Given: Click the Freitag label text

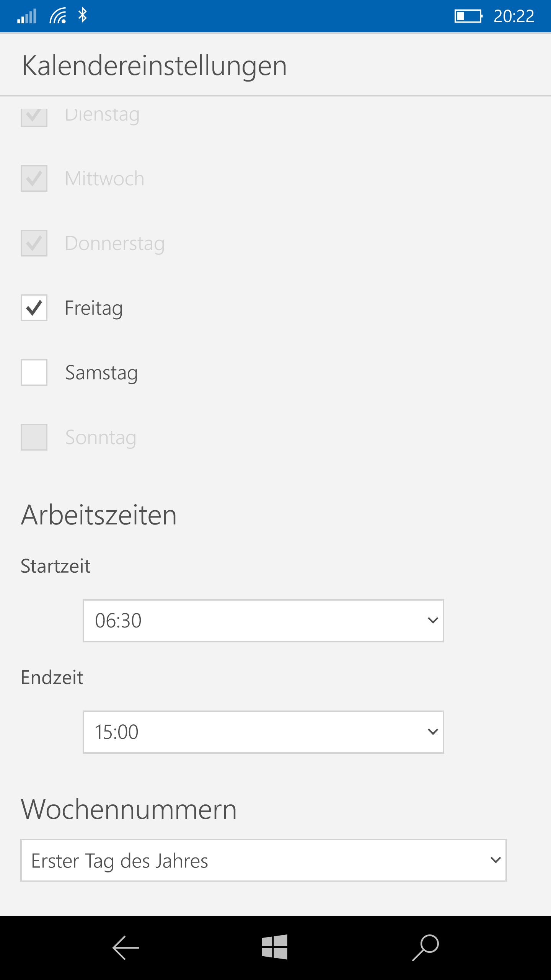Looking at the screenshot, I should (94, 309).
